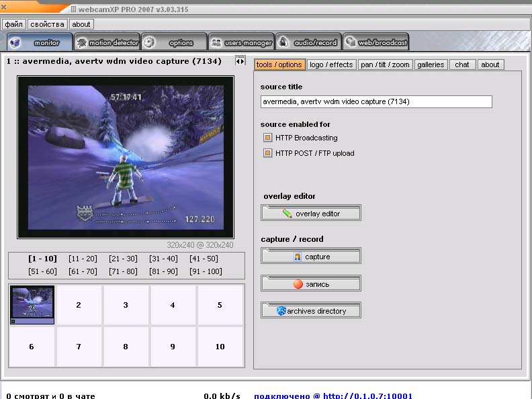The width and height of the screenshot is (532, 399).
Task: Select source range [41 - 50]
Action: [x=204, y=259]
